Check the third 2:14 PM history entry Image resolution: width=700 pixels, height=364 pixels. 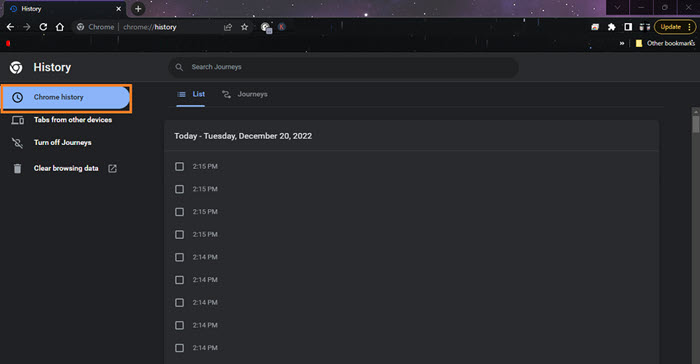tap(179, 303)
